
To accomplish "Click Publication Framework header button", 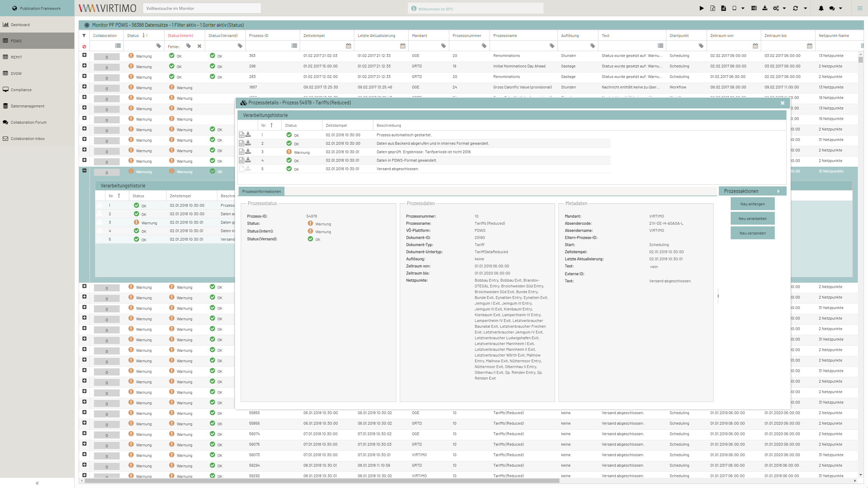I will pyautogui.click(x=37, y=8).
